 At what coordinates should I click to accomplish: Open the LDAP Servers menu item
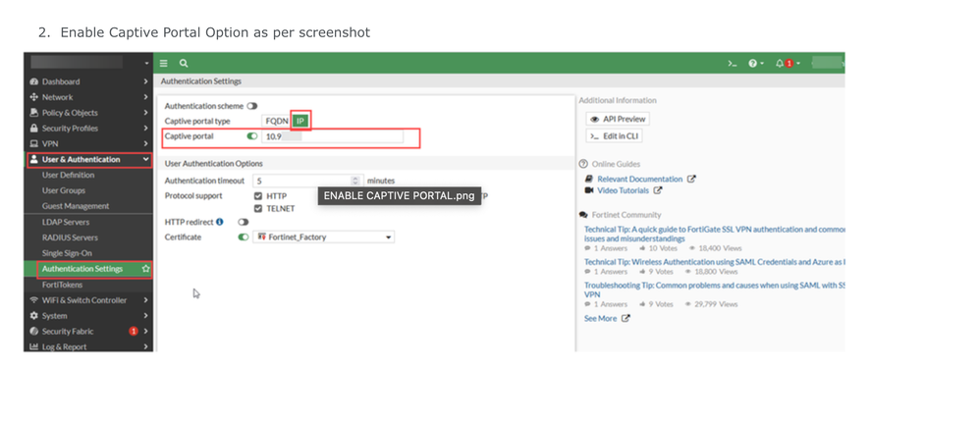click(66, 222)
